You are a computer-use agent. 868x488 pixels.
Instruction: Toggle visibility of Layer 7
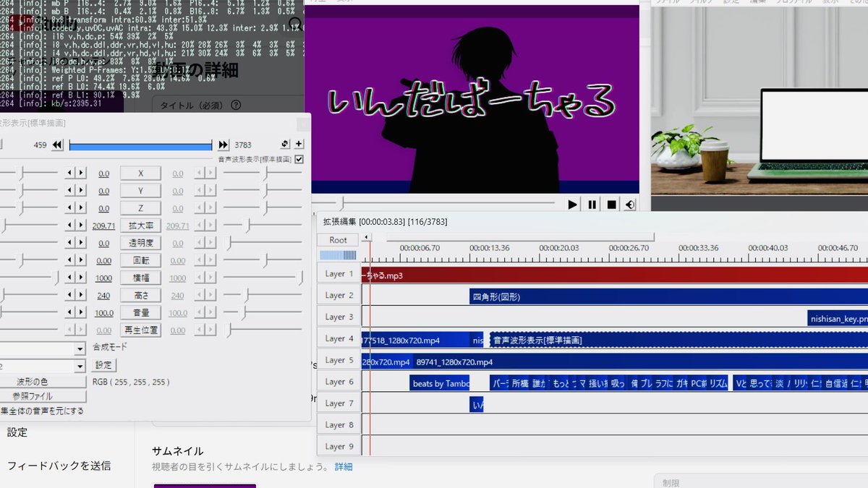pos(339,403)
